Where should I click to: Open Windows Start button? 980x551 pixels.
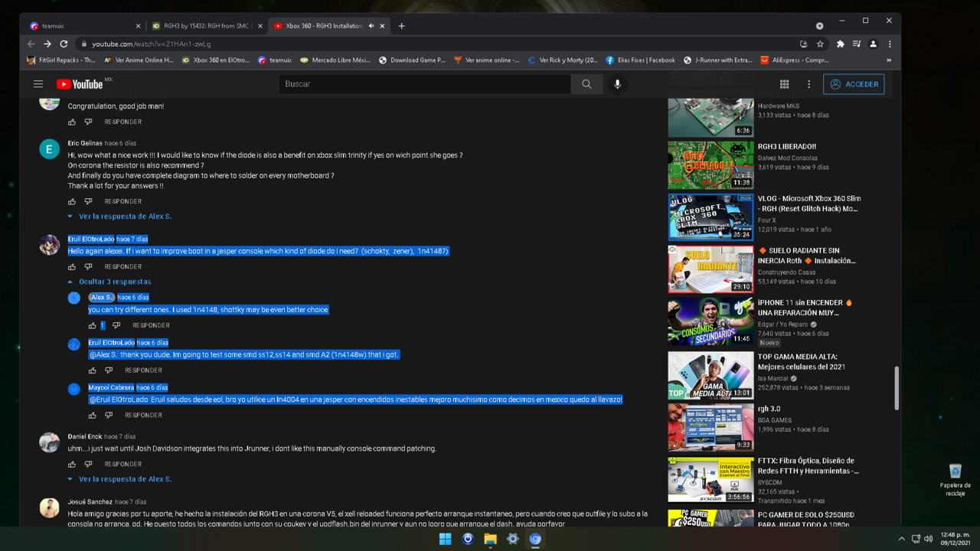click(x=445, y=539)
